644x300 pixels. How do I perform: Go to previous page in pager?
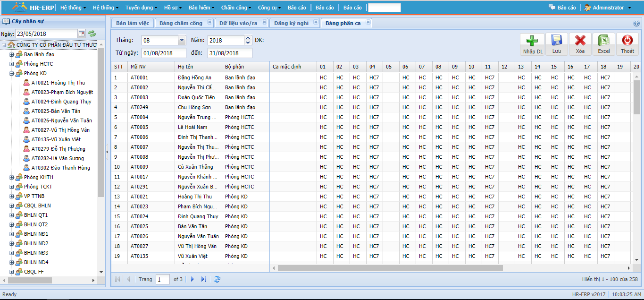tap(128, 279)
